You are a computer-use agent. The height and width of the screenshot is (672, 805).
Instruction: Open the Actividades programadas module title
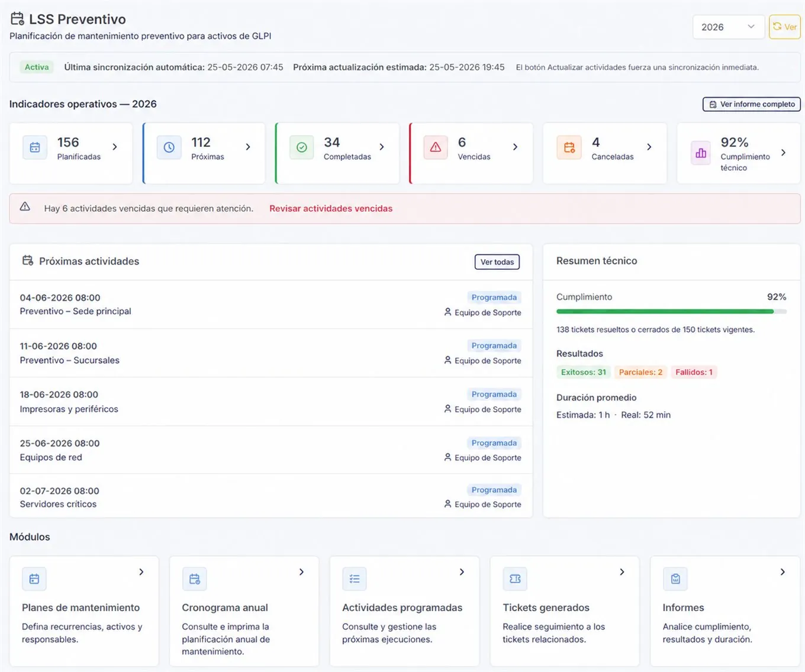(x=402, y=608)
